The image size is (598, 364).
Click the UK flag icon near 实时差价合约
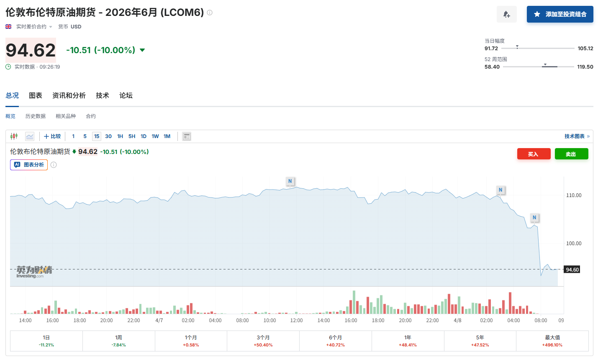click(8, 26)
